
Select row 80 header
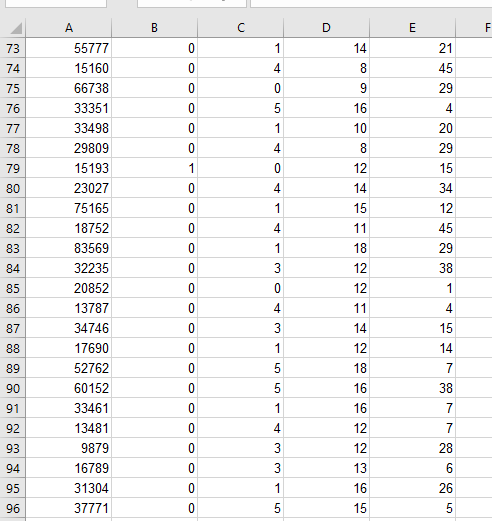pyautogui.click(x=13, y=188)
